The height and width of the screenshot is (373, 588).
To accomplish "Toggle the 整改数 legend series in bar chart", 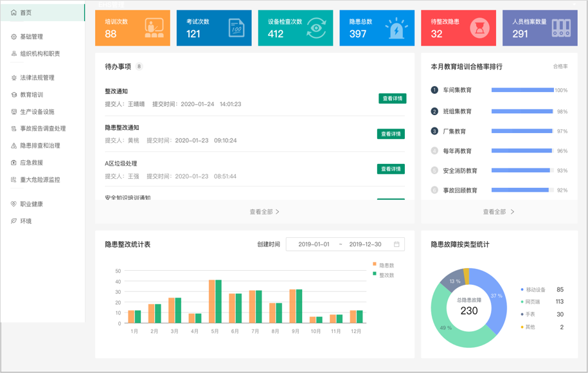I will (383, 275).
